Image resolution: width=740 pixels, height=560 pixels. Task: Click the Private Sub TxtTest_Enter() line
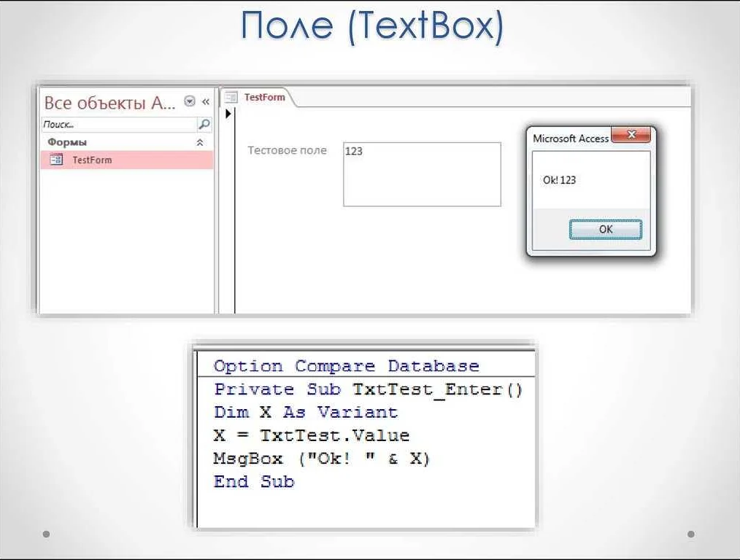[368, 389]
